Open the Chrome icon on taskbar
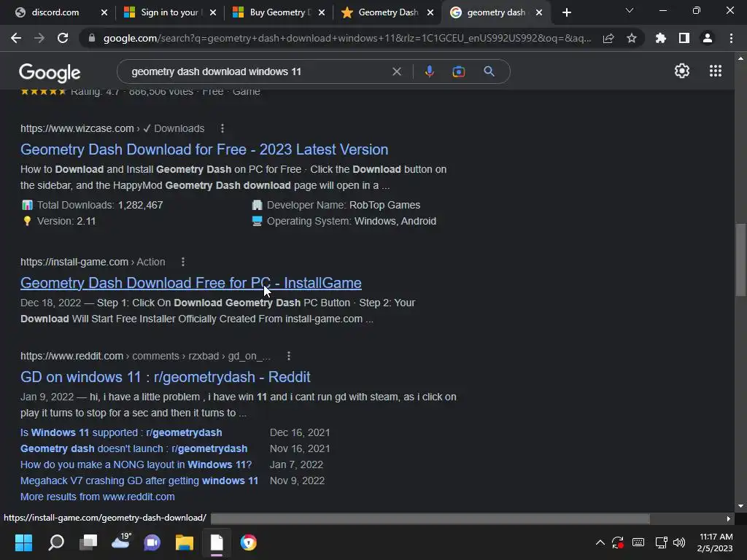Viewport: 747px width, 560px height. (x=248, y=542)
